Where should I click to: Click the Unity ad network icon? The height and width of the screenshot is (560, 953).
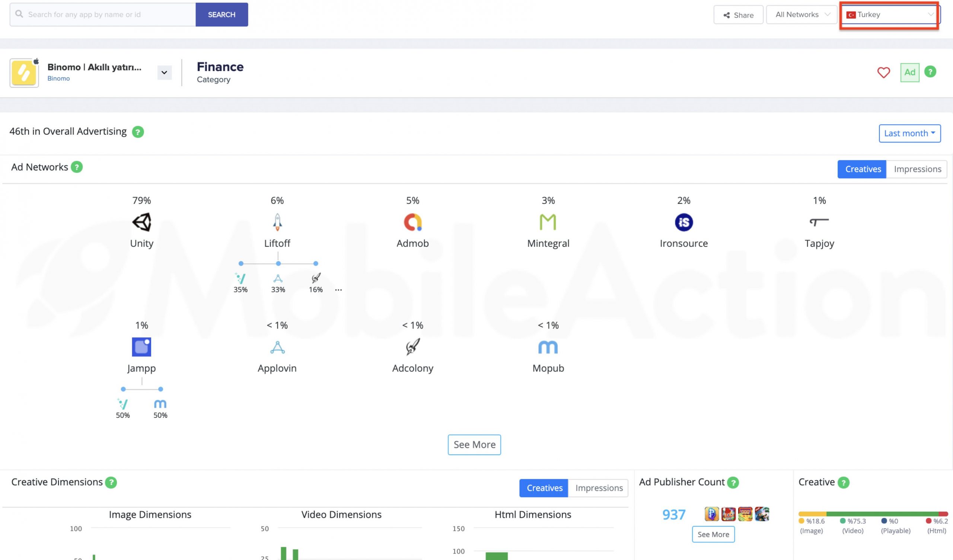[x=141, y=222]
